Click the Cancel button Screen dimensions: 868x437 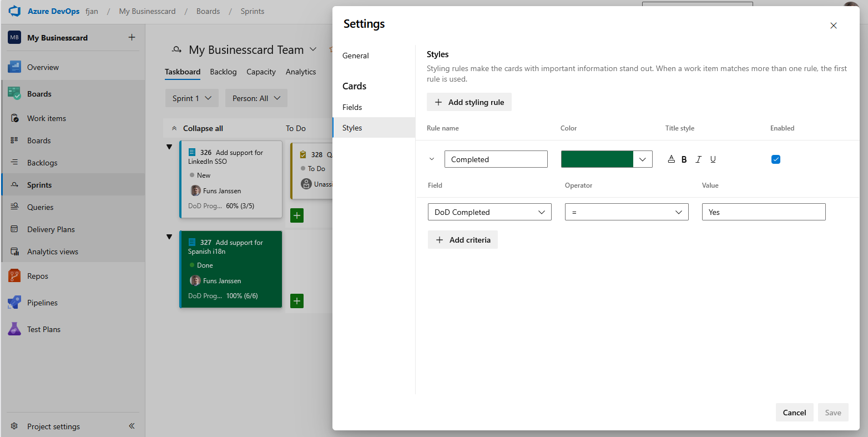[x=794, y=413]
